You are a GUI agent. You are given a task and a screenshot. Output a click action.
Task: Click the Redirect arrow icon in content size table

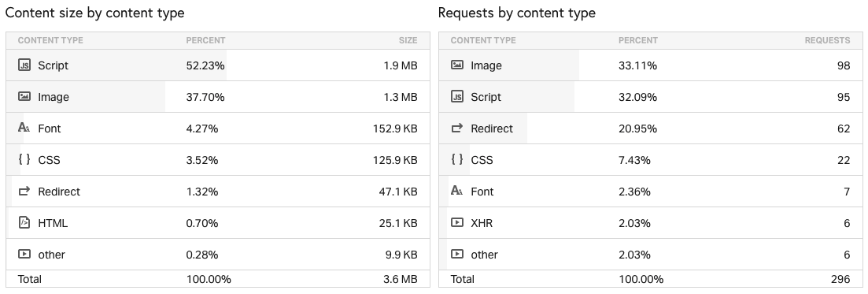(24, 192)
